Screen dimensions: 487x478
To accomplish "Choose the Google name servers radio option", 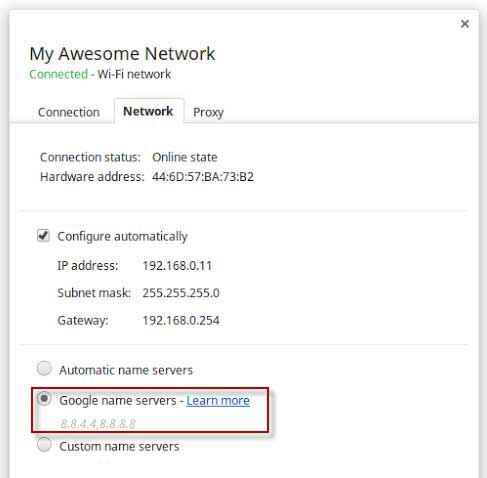I will coord(44,399).
